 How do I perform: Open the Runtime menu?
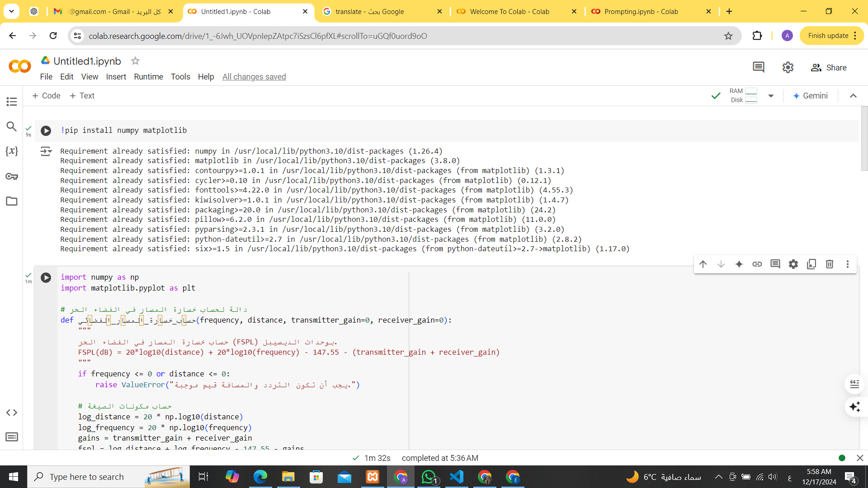pyautogui.click(x=148, y=77)
